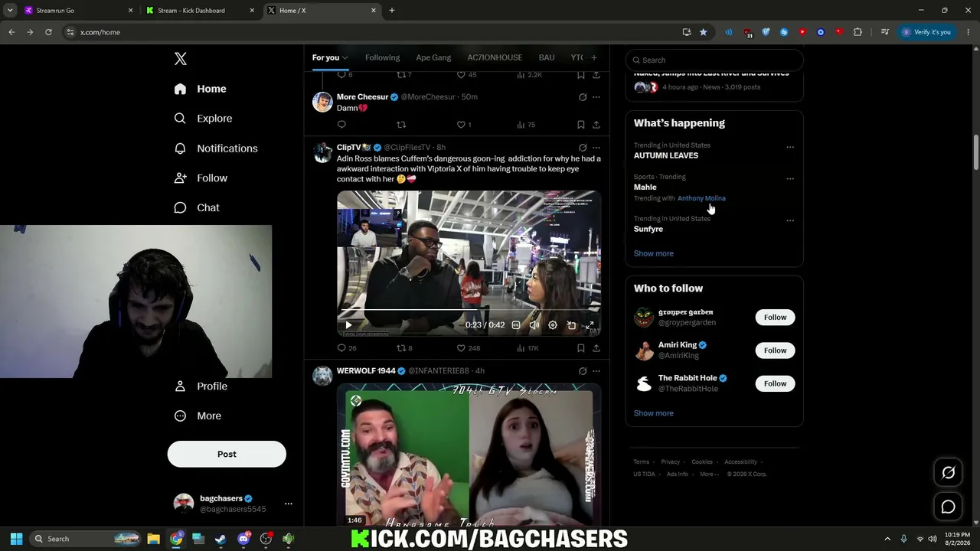Open options for Mahle trend
The height and width of the screenshot is (551, 980).
click(790, 179)
